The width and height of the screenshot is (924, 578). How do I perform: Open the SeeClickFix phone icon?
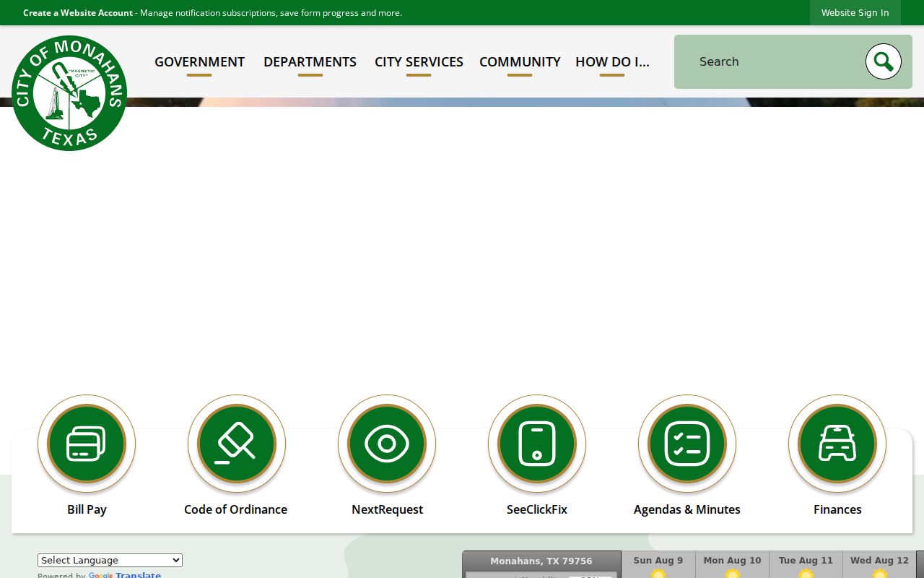point(537,444)
